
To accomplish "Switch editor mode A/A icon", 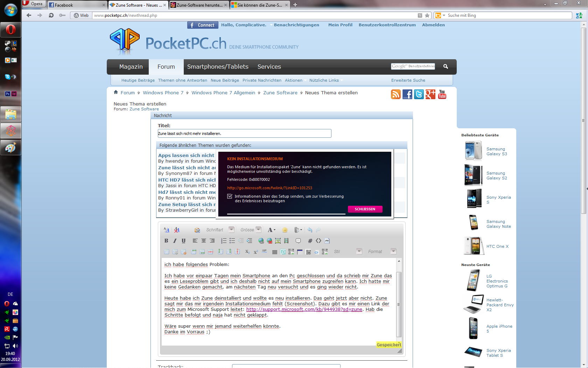I will click(x=167, y=230).
